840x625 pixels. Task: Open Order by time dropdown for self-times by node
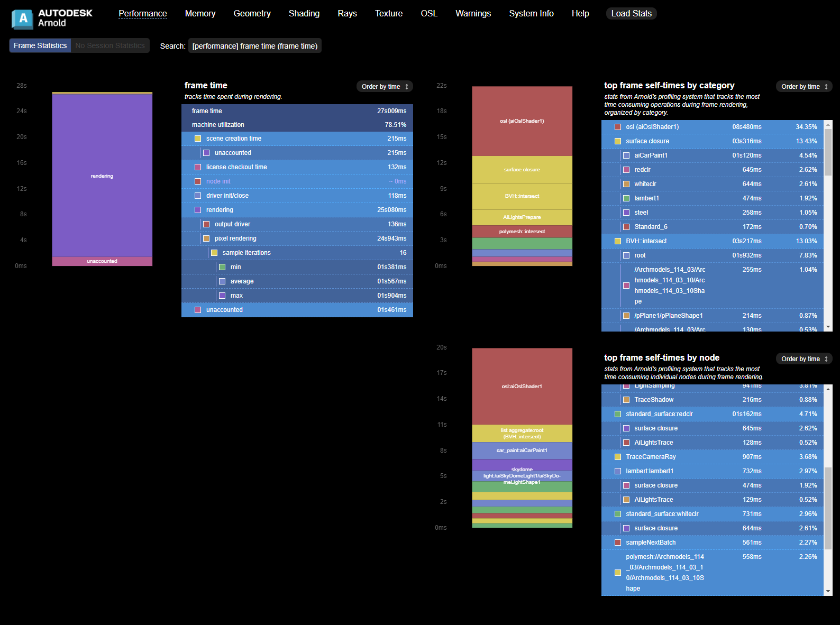[804, 359]
